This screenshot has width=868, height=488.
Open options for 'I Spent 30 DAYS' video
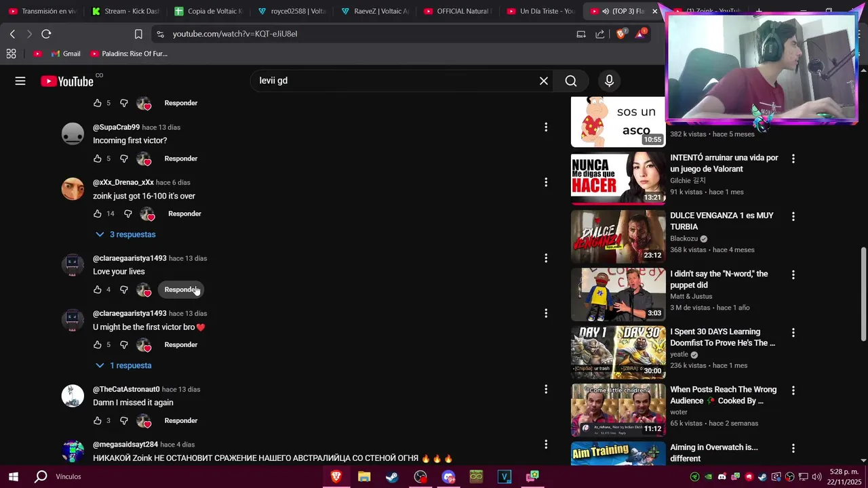point(793,333)
